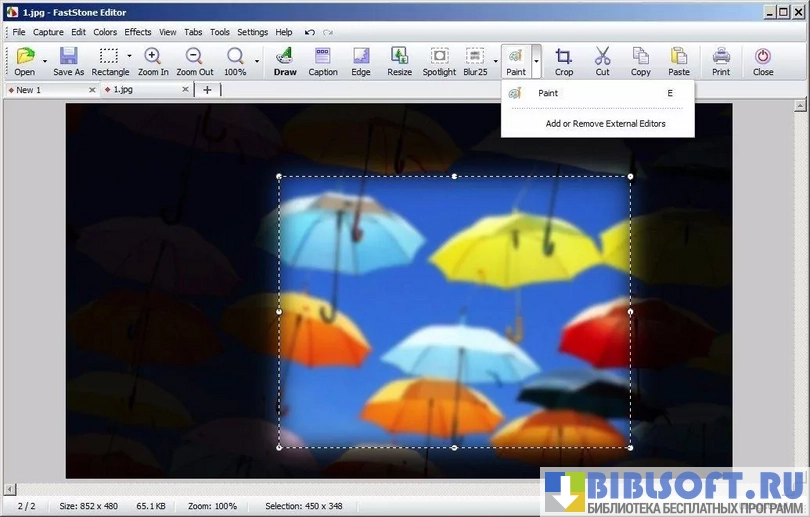
Task: Click the Undo arrow in menu bar
Action: (x=310, y=32)
